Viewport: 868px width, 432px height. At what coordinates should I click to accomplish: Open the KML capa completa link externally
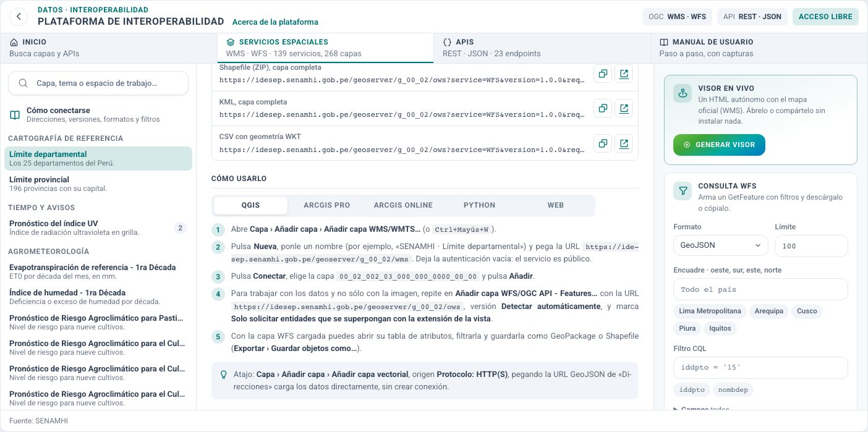pyautogui.click(x=624, y=109)
